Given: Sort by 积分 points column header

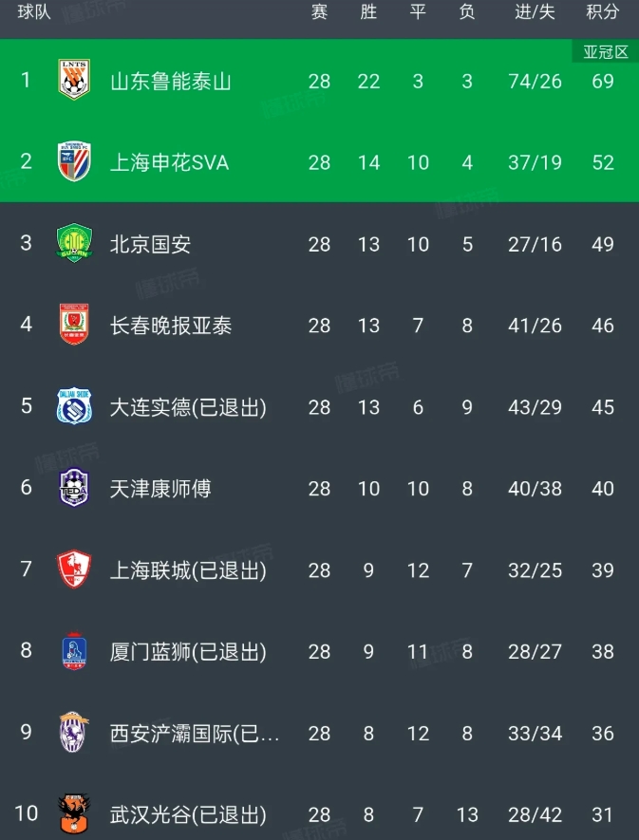Looking at the screenshot, I should click(602, 12).
